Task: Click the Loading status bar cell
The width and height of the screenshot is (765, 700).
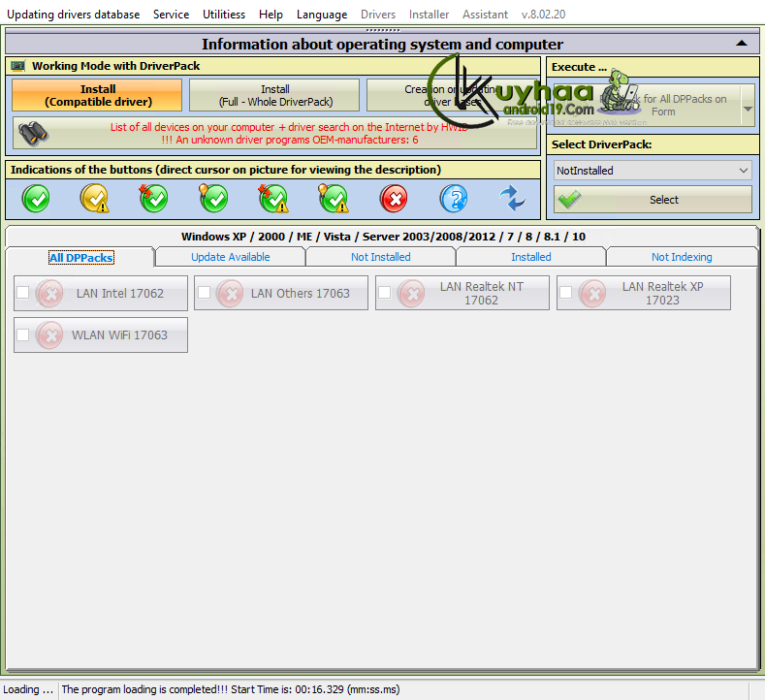Action: click(x=28, y=689)
